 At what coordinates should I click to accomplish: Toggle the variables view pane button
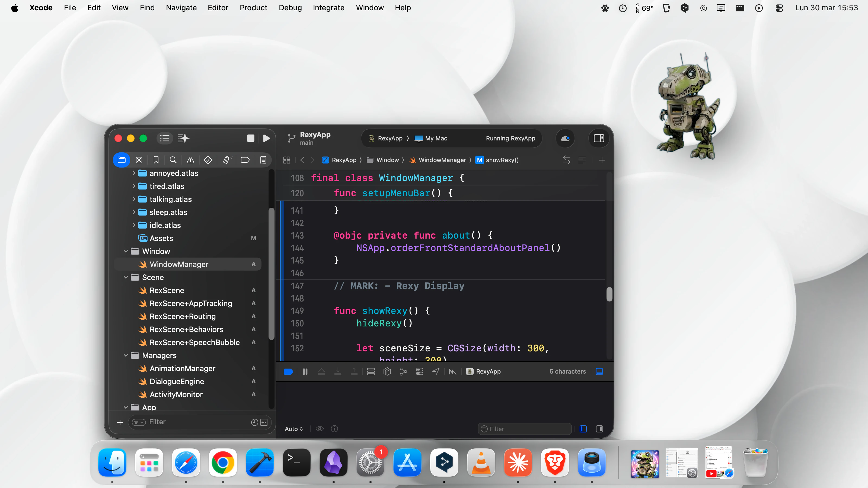(583, 429)
